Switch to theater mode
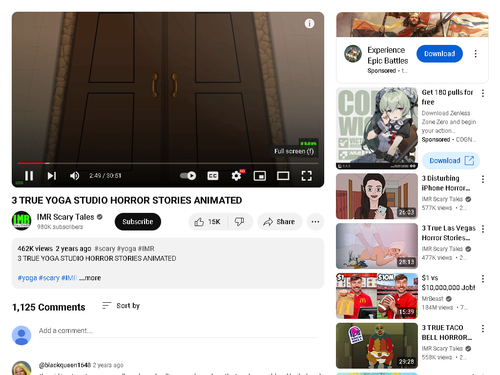Image resolution: width=500 pixels, height=375 pixels. coord(283,176)
